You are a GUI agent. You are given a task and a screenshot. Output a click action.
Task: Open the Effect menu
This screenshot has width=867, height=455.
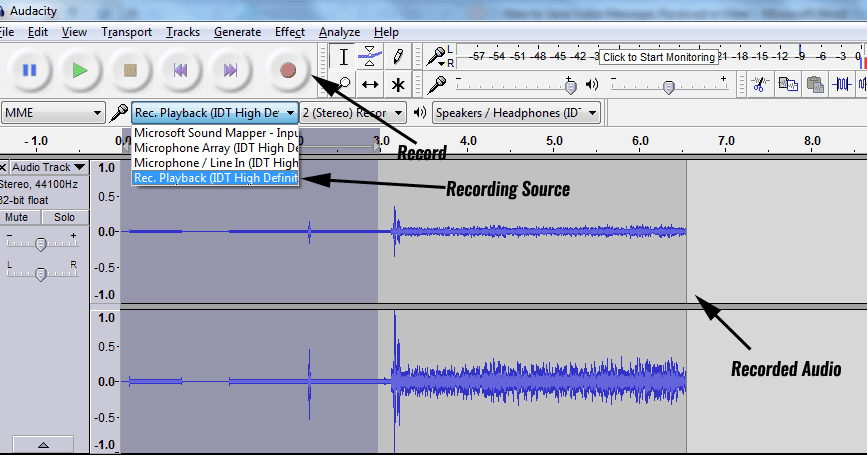click(290, 32)
